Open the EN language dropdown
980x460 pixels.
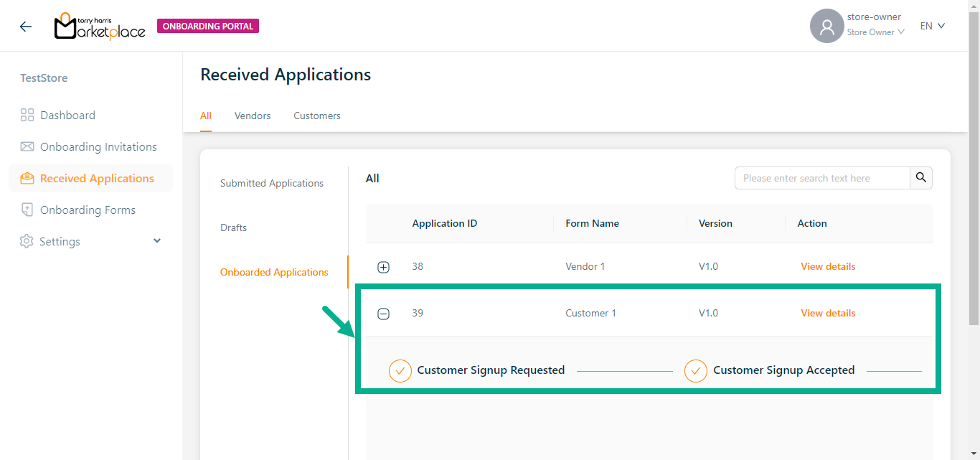[x=933, y=26]
